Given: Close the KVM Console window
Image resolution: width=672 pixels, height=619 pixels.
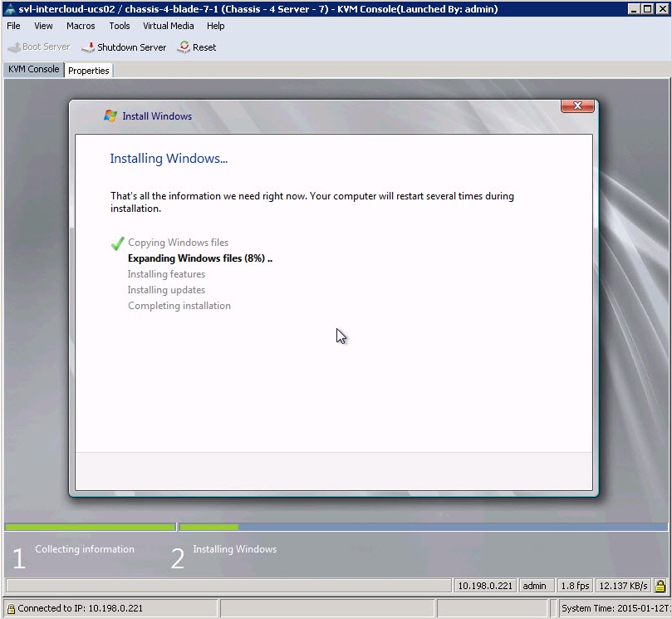Looking at the screenshot, I should point(662,9).
